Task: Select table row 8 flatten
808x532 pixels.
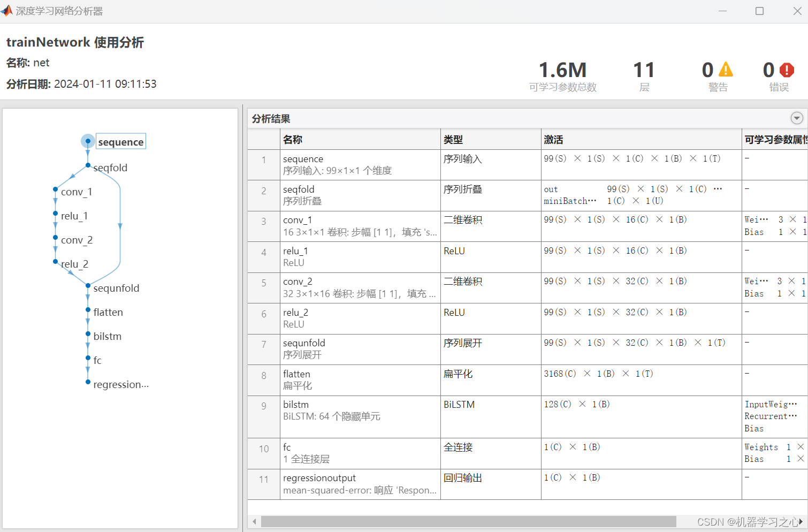Action: click(528, 380)
